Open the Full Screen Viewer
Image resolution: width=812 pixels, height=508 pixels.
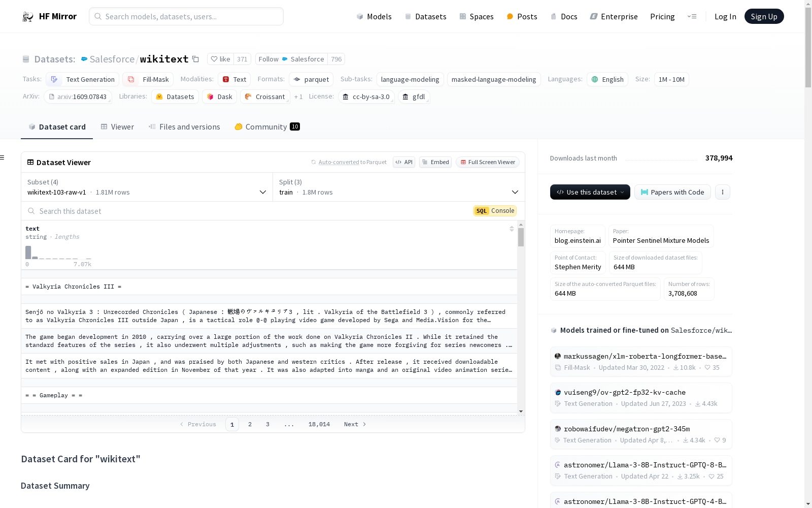click(x=488, y=163)
